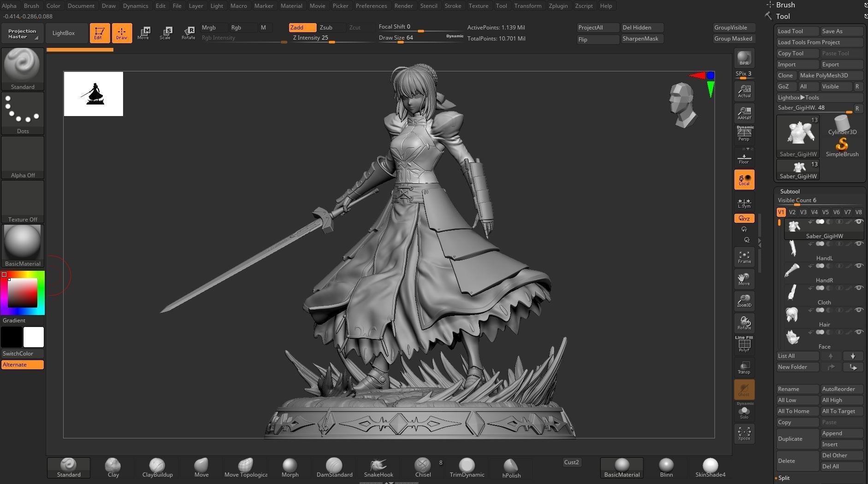Click the Duplicate subtool button
Image resolution: width=868 pixels, height=484 pixels.
[x=798, y=439]
